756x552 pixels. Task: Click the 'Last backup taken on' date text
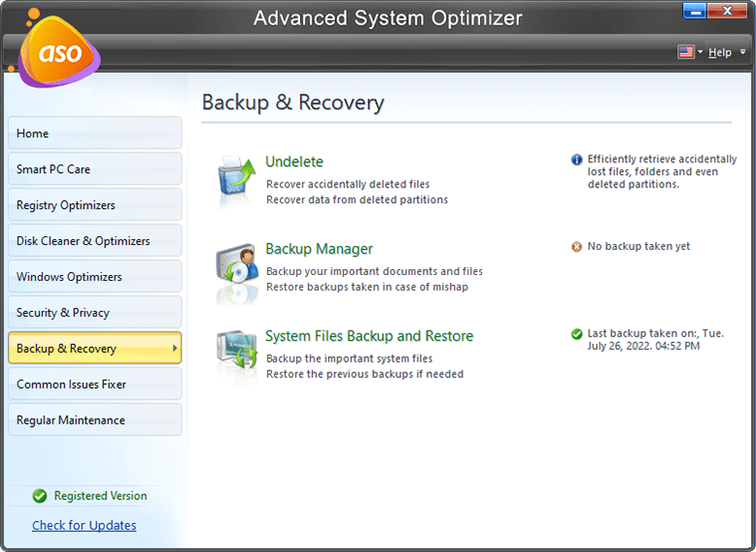(655, 339)
